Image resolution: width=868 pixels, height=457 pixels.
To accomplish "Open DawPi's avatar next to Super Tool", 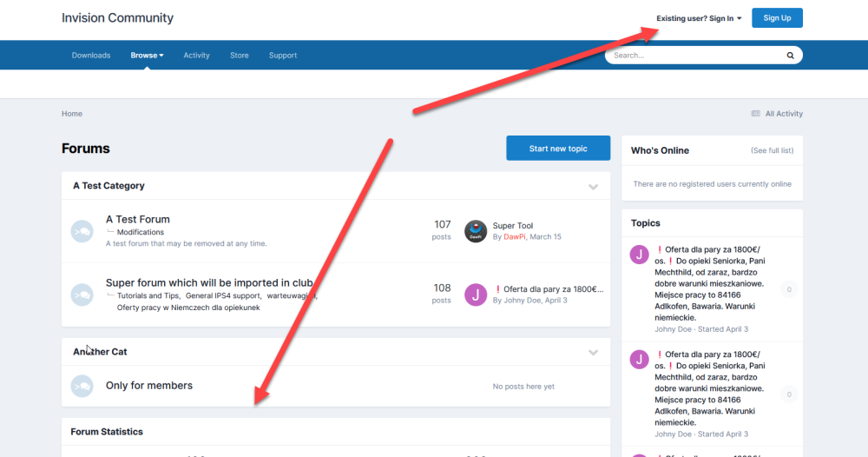I will coord(476,231).
